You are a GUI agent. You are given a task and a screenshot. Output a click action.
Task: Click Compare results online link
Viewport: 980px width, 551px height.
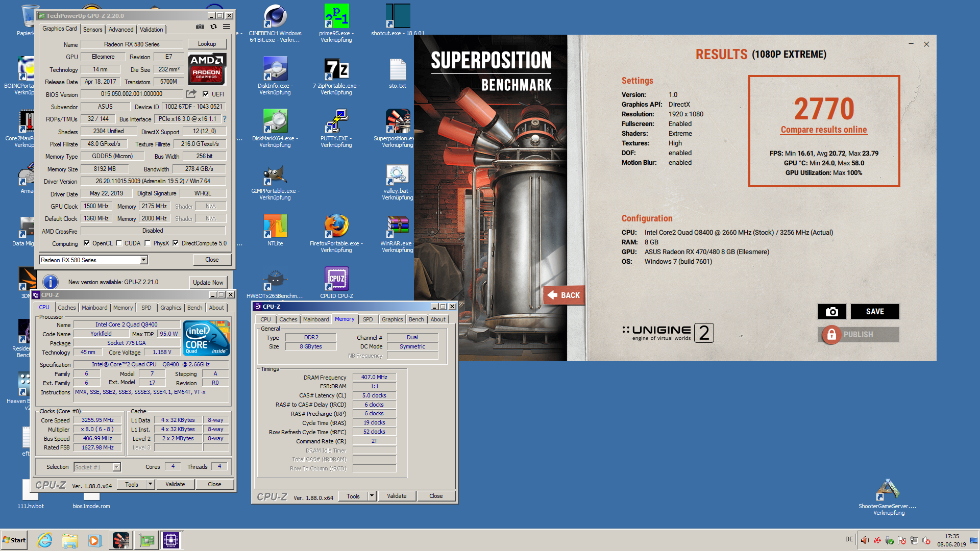824,130
